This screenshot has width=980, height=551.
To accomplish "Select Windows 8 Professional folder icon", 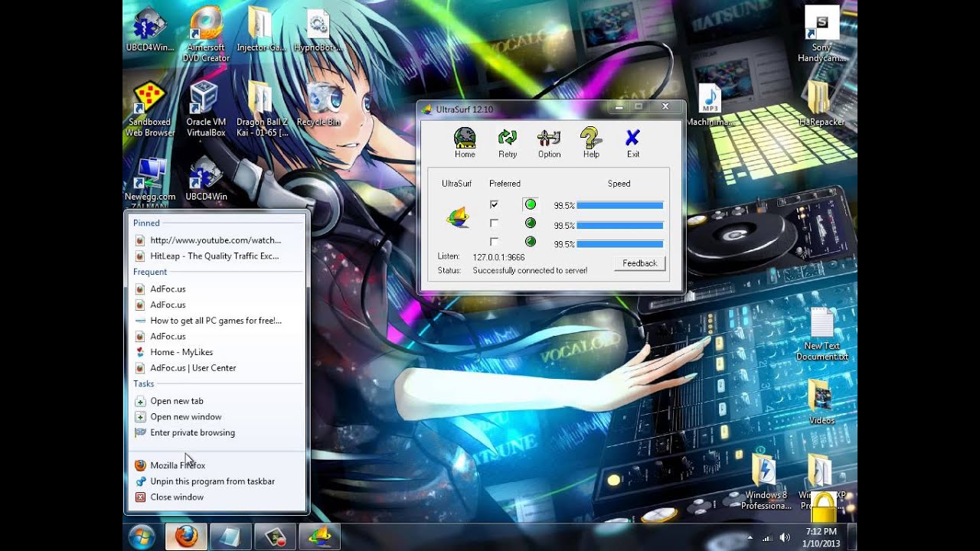I will [766, 482].
